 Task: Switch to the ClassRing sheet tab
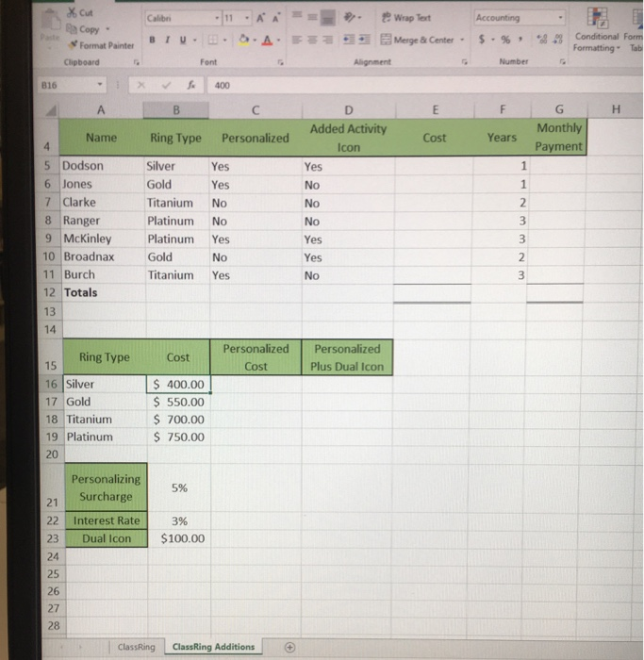[x=137, y=647]
